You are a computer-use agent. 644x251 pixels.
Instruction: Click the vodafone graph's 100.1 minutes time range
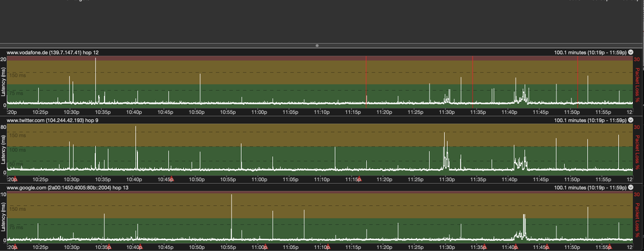[590, 52]
